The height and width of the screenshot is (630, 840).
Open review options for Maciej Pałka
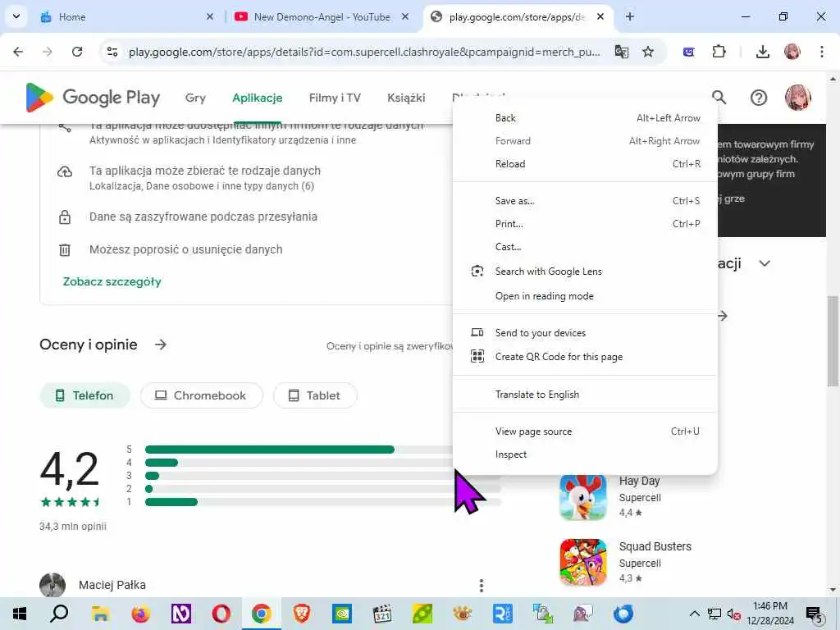click(x=481, y=586)
